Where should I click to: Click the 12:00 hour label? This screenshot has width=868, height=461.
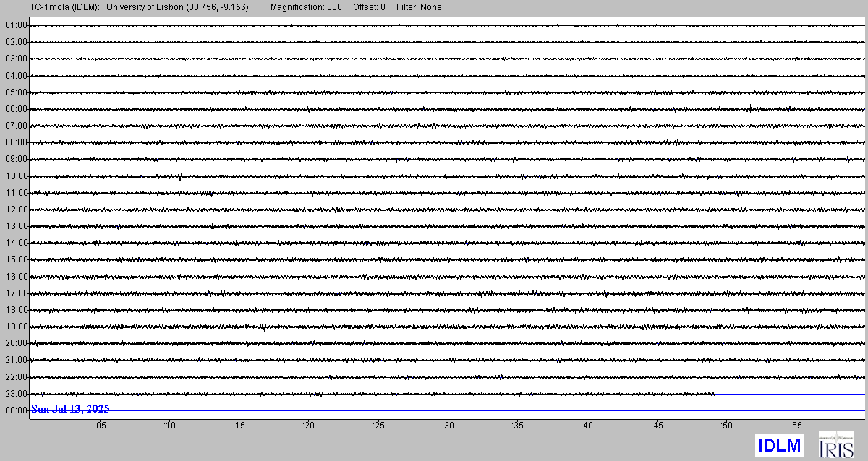click(x=16, y=210)
